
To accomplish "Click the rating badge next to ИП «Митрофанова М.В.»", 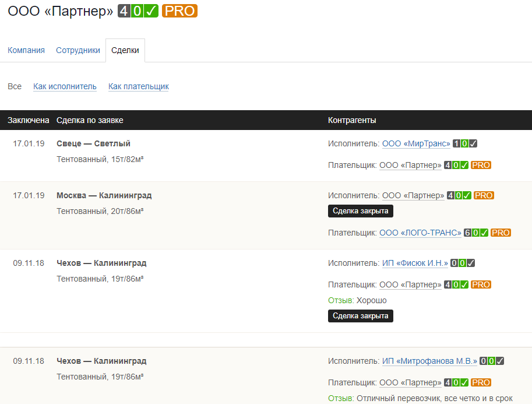I will point(492,361).
